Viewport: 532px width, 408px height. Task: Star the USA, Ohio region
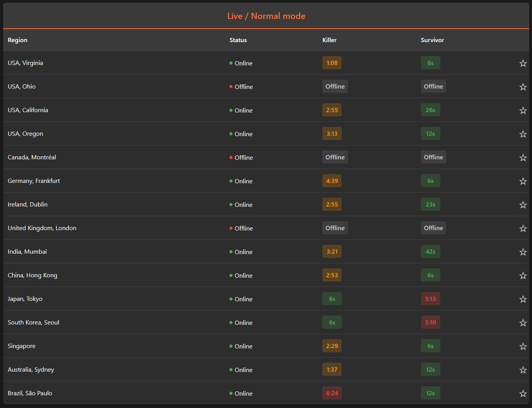coord(523,87)
